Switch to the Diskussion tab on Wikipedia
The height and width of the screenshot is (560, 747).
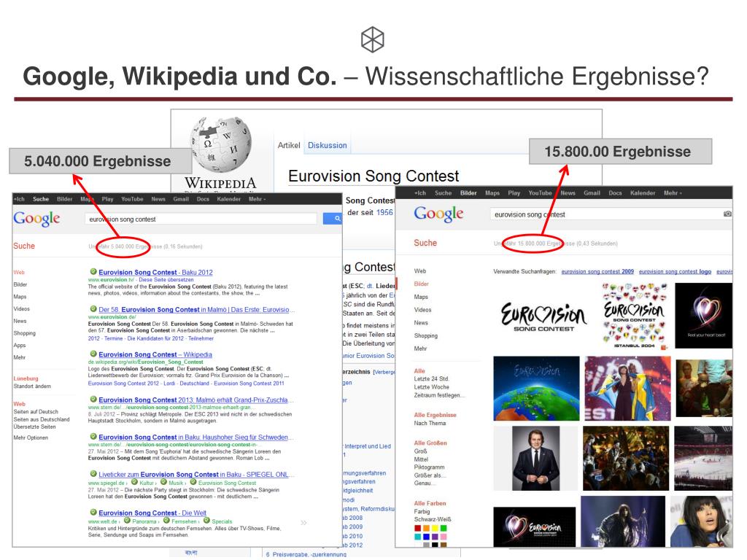328,145
